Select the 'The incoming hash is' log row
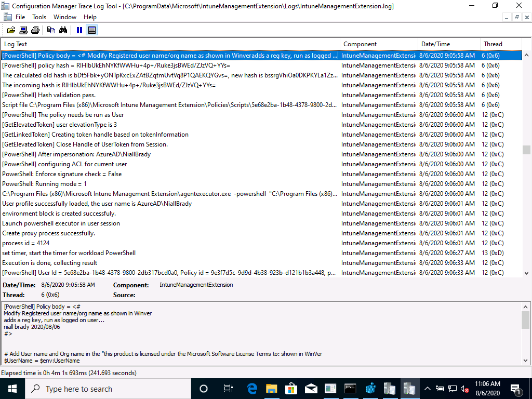Viewport: 532px width, 399px height. [x=261, y=85]
